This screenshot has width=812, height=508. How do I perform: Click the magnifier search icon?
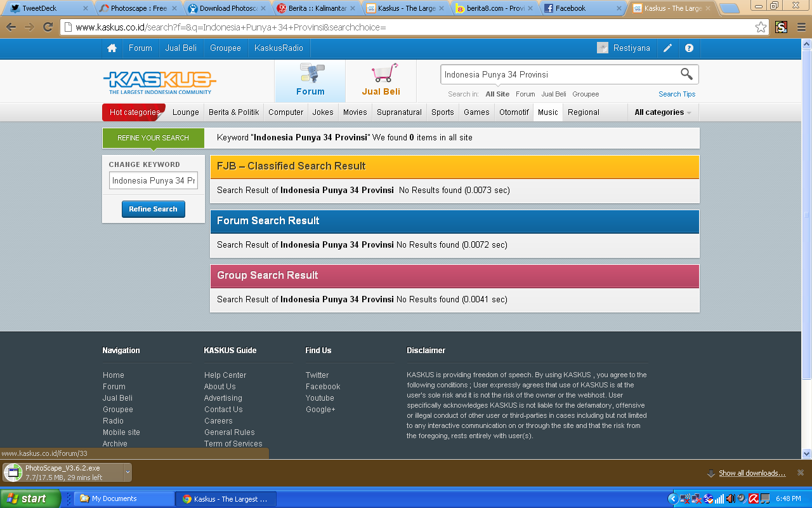pos(686,74)
